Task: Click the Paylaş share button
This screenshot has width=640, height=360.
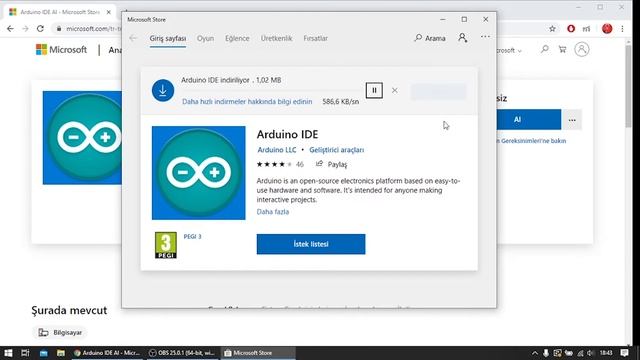Action: (x=331, y=164)
